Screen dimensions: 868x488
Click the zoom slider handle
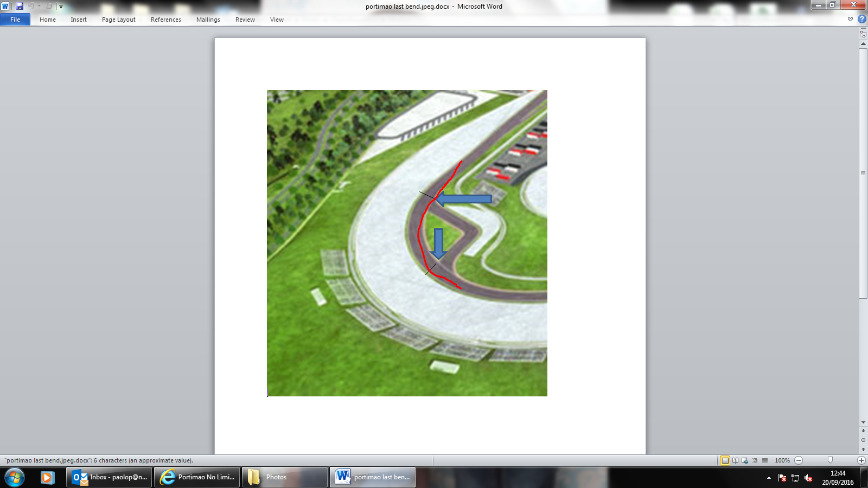click(830, 460)
